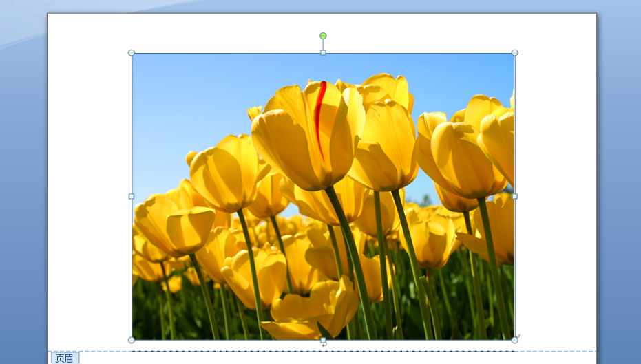Click the bottom-right corner resize handle
Screen dimensions: 641x364
tap(514, 340)
